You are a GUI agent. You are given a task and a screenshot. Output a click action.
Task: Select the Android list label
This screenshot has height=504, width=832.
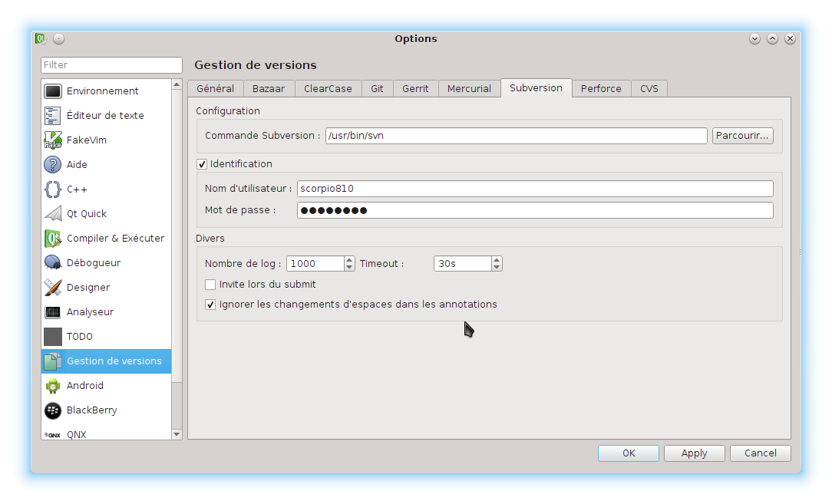point(85,386)
